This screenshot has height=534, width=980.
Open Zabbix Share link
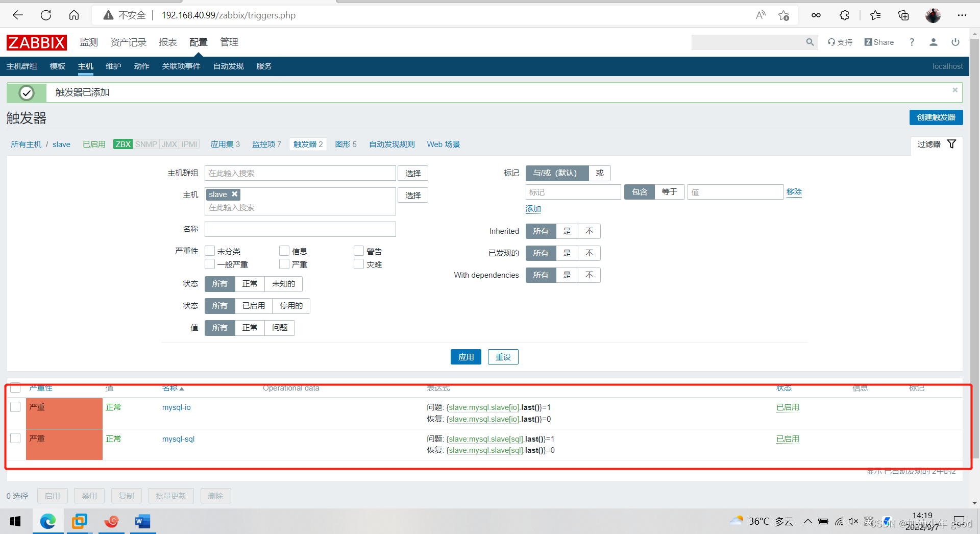coord(879,42)
